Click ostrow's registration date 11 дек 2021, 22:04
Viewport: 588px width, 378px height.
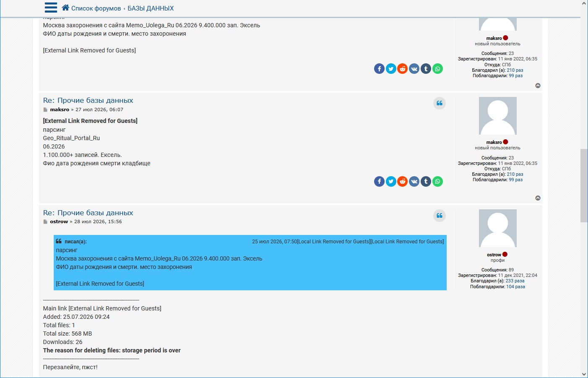point(518,276)
